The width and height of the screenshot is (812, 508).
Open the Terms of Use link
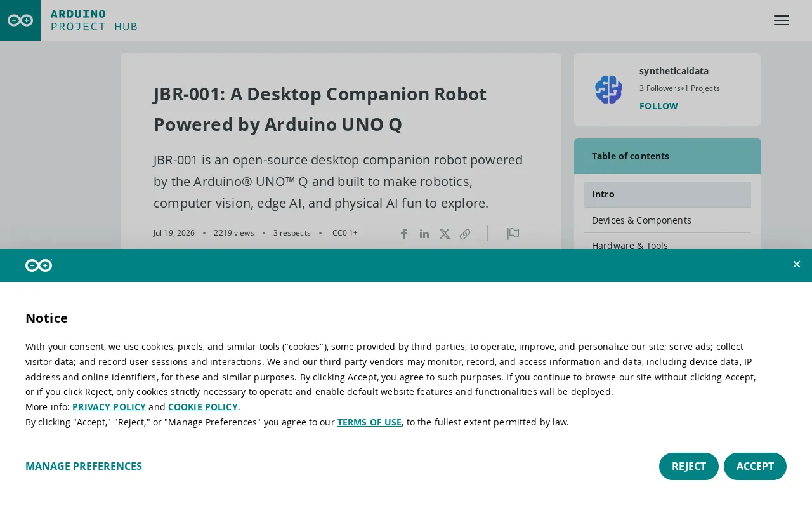pos(369,422)
